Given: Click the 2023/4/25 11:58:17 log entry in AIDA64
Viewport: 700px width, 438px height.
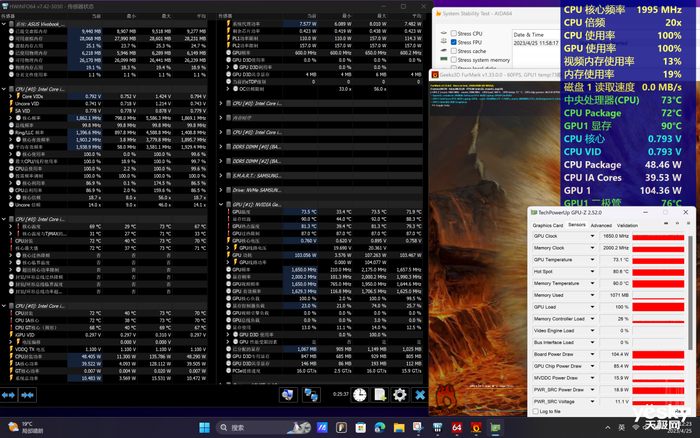Looking at the screenshot, I should (536, 43).
